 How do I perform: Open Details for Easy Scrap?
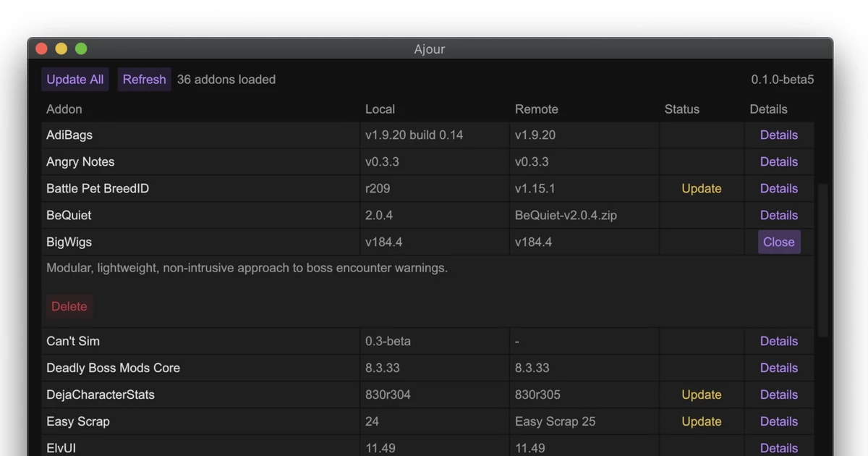[x=779, y=421]
